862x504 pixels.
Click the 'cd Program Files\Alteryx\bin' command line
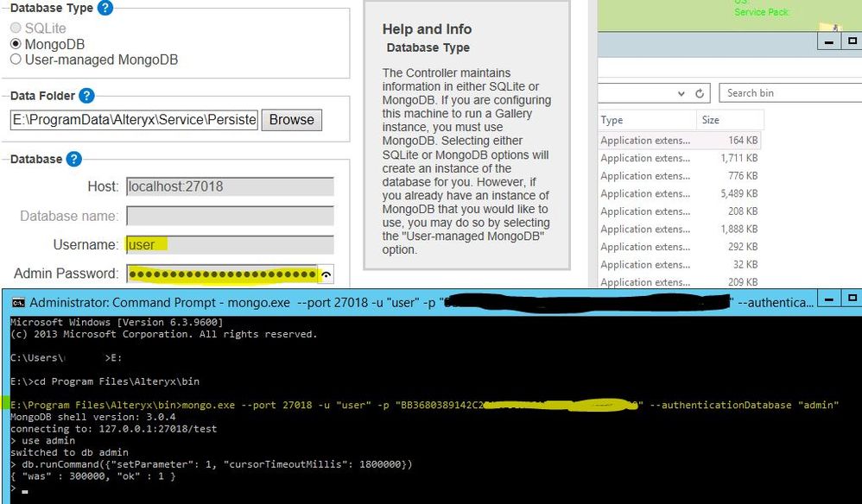pyautogui.click(x=105, y=381)
